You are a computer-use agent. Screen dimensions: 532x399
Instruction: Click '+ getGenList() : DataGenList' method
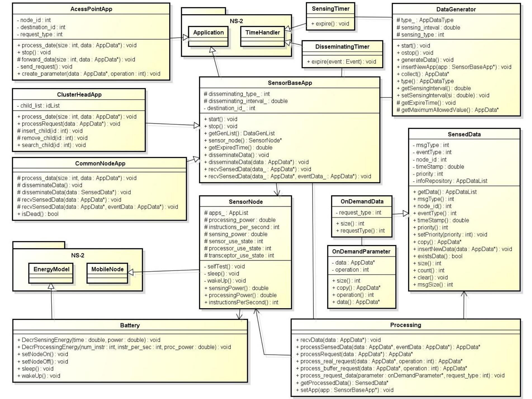tap(239, 133)
